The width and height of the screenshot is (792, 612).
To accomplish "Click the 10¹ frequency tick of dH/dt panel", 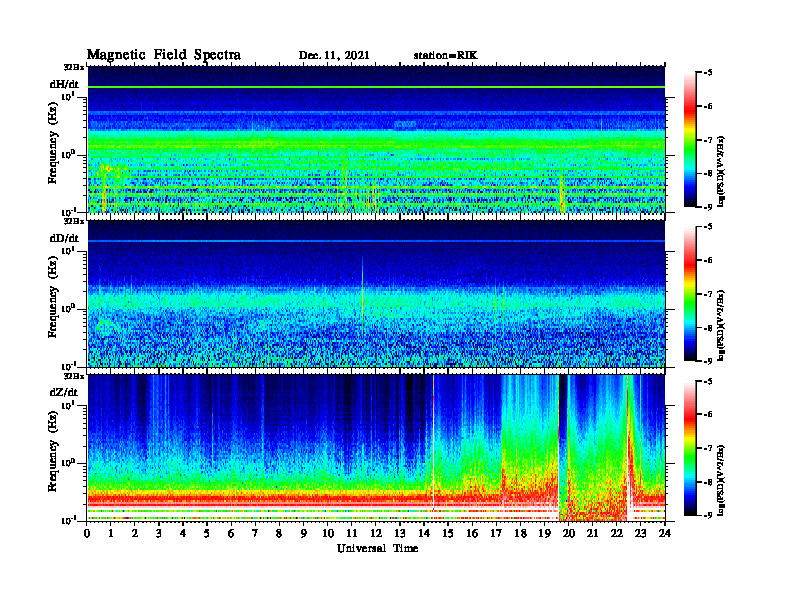I will (x=70, y=96).
